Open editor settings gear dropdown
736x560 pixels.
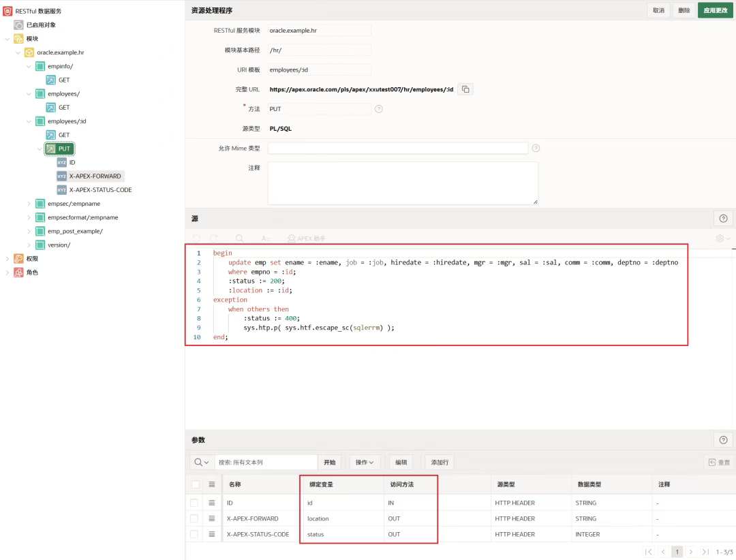click(723, 238)
